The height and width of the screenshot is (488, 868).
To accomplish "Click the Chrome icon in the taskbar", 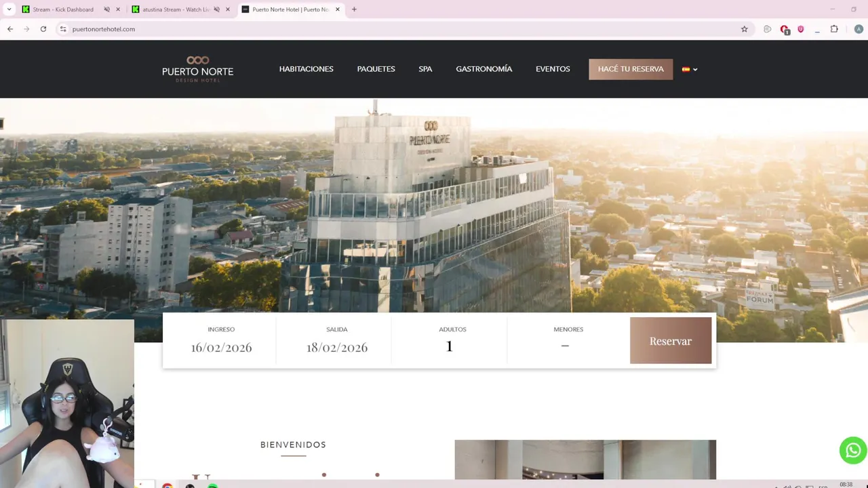I will pyautogui.click(x=167, y=485).
